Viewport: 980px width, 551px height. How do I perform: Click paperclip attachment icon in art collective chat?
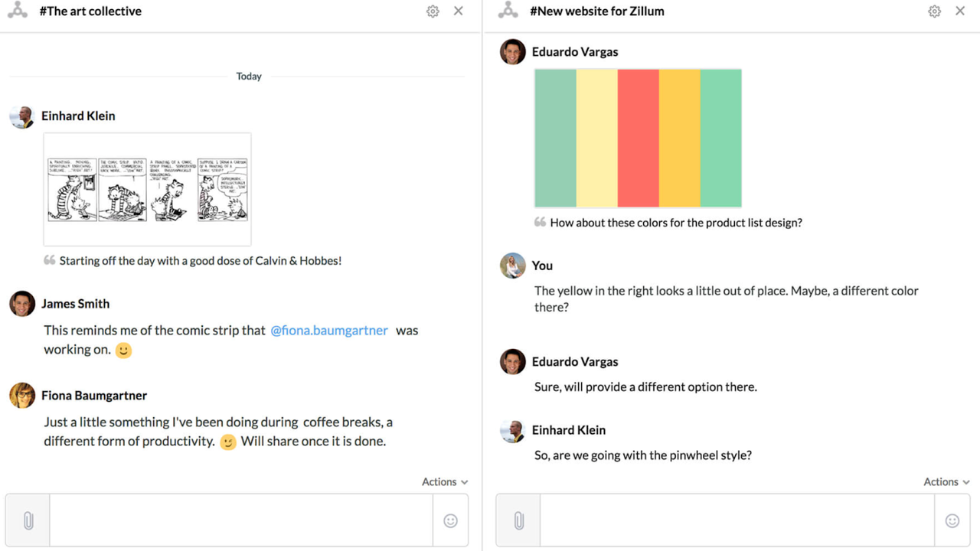(28, 520)
